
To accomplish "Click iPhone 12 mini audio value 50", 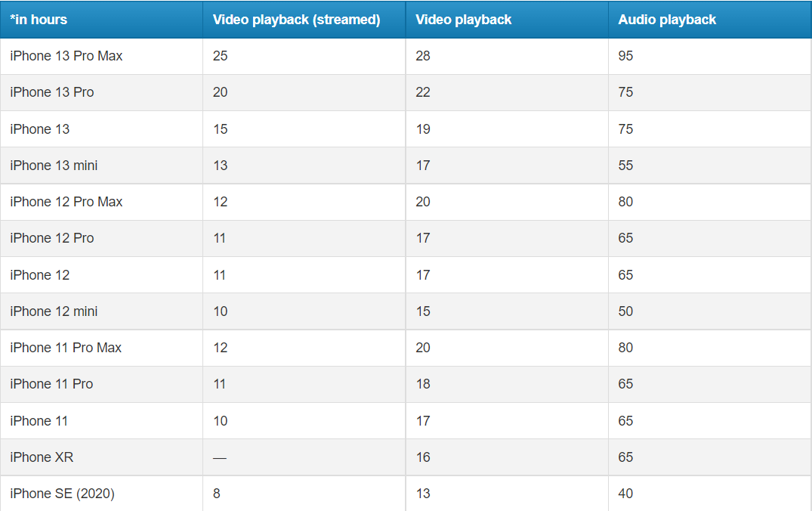I will (x=625, y=311).
